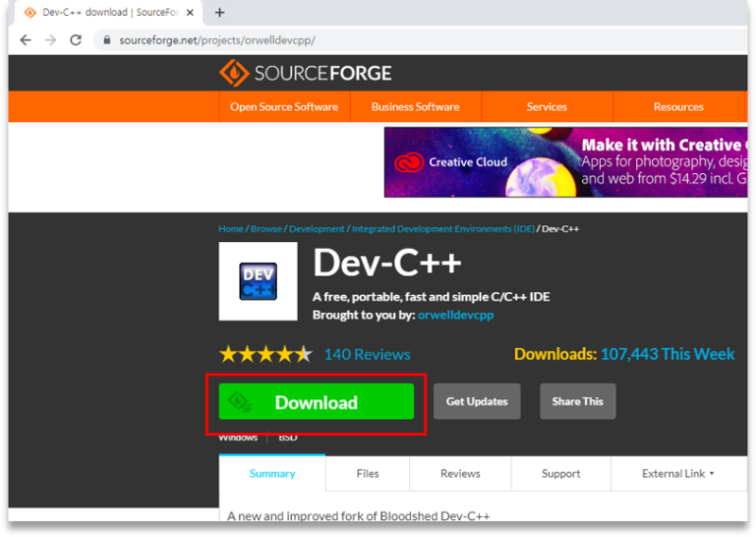Click the padlock site security icon
Image resolution: width=756 pixels, height=537 pixels.
coord(107,40)
